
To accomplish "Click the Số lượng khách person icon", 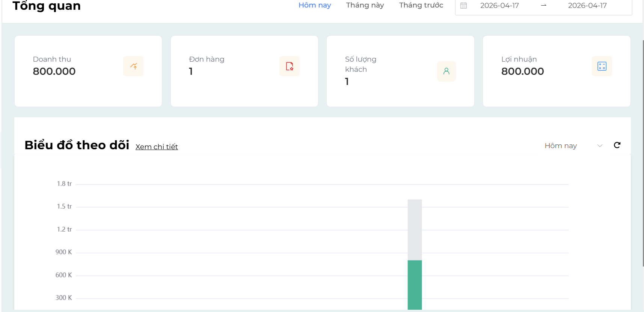I will point(446,71).
